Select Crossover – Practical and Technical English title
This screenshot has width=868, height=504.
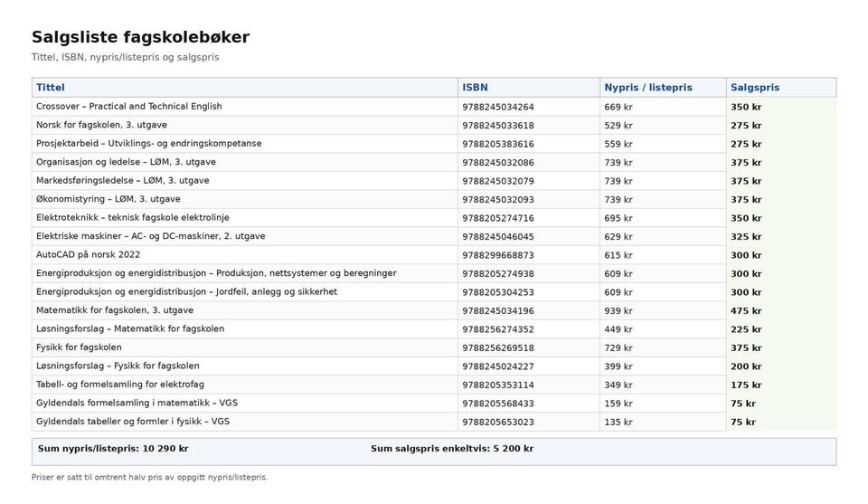pyautogui.click(x=129, y=107)
